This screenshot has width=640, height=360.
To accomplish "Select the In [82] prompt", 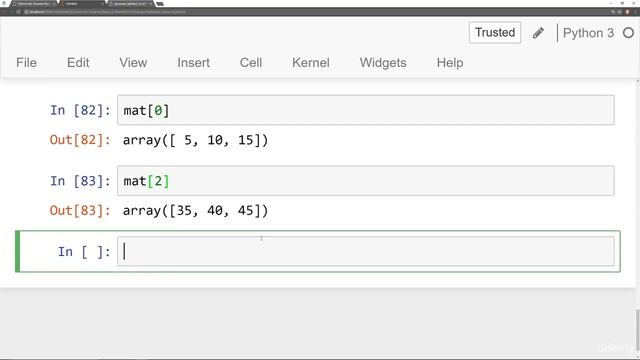I will (x=80, y=110).
